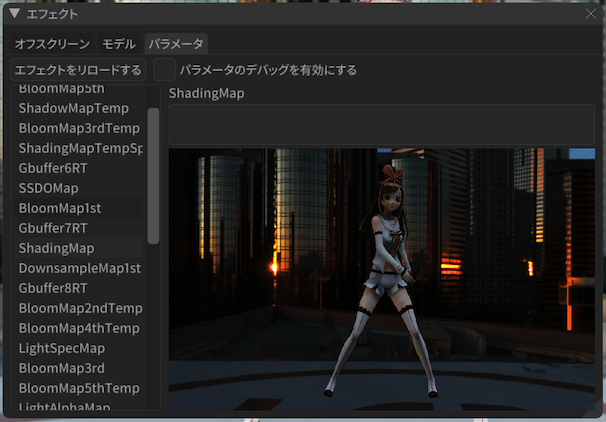
Task: Switch to the オフスクリーン tab
Action: [52, 44]
